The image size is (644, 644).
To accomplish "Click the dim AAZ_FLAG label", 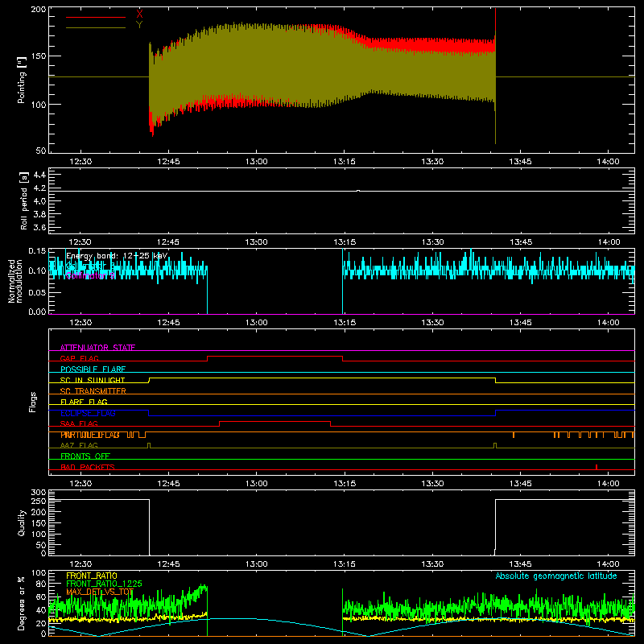I will pos(79,445).
